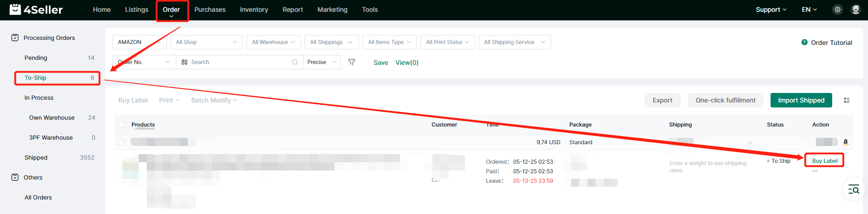Open the EN language dropdown

[809, 10]
